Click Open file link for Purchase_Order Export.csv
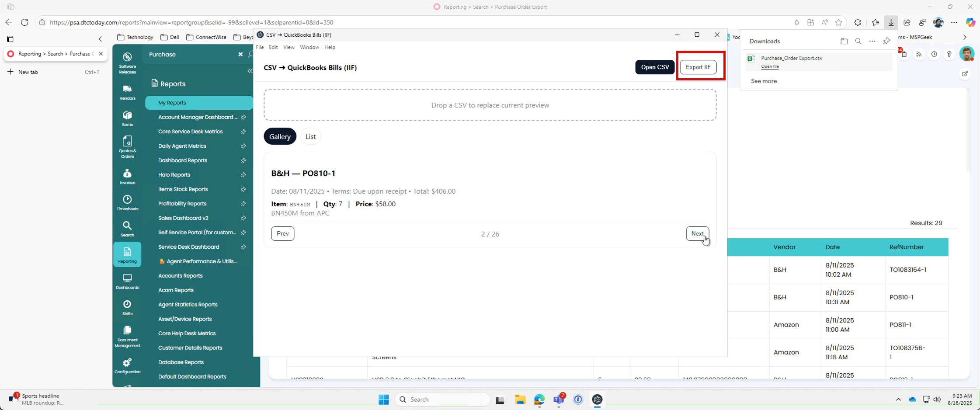This screenshot has height=410, width=980. pos(770,66)
